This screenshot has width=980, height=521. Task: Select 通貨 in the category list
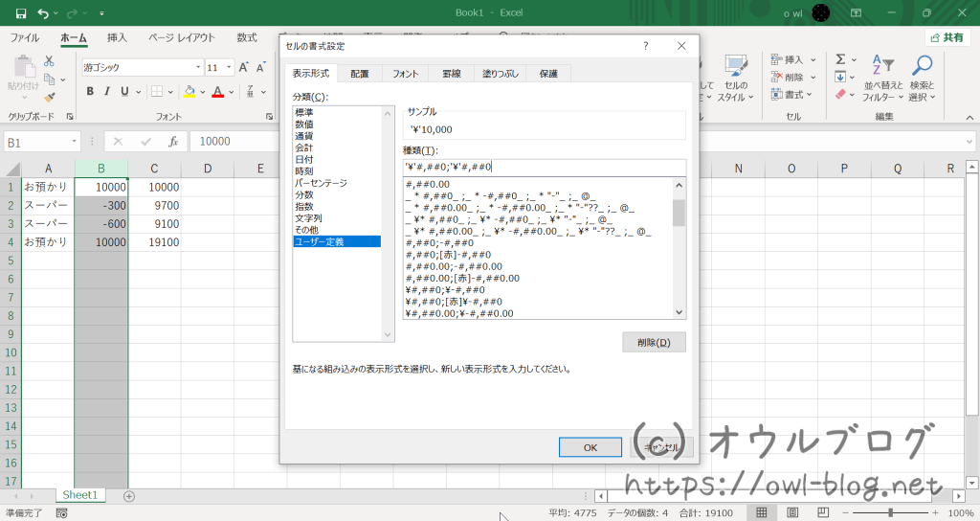coord(305,136)
